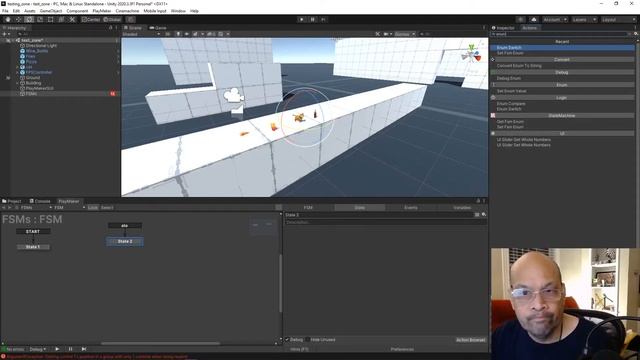The width and height of the screenshot is (640, 360).
Task: Open the Cinemachine menu
Action: (127, 11)
